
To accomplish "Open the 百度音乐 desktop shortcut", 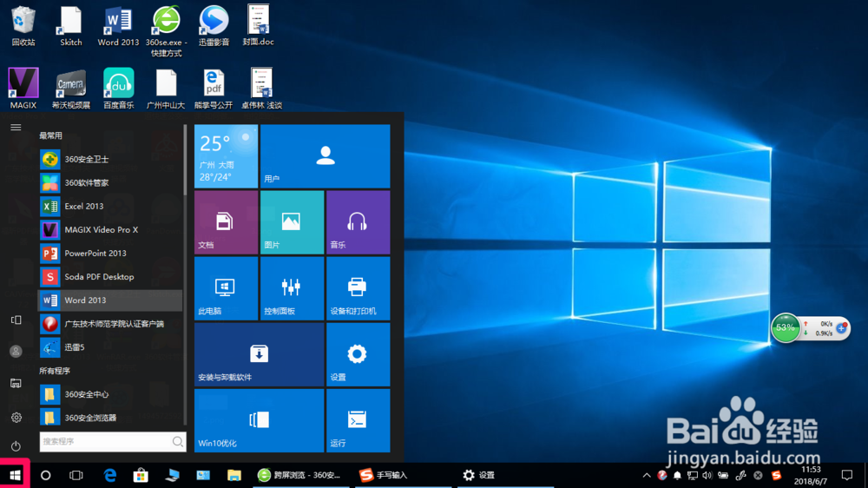I will [x=118, y=88].
